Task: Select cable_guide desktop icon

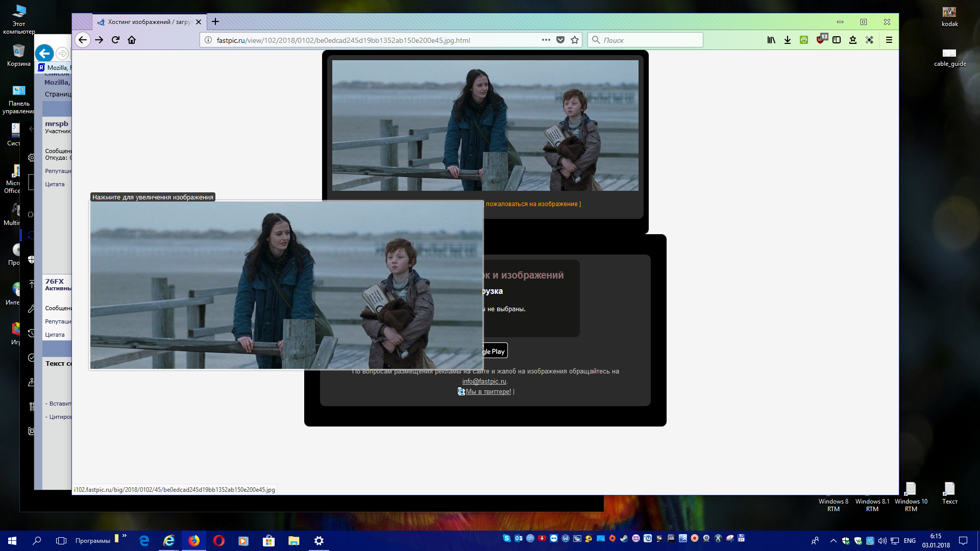Action: (x=949, y=57)
